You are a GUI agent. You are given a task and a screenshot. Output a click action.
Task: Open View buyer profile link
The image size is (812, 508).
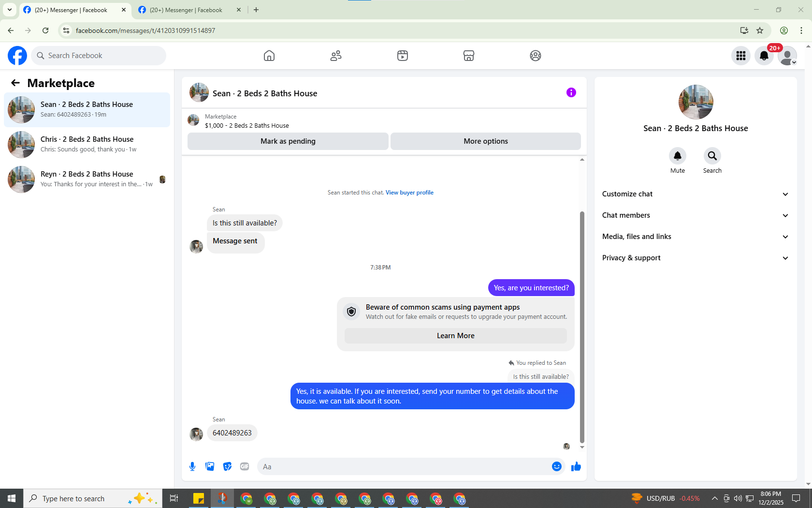[409, 193]
